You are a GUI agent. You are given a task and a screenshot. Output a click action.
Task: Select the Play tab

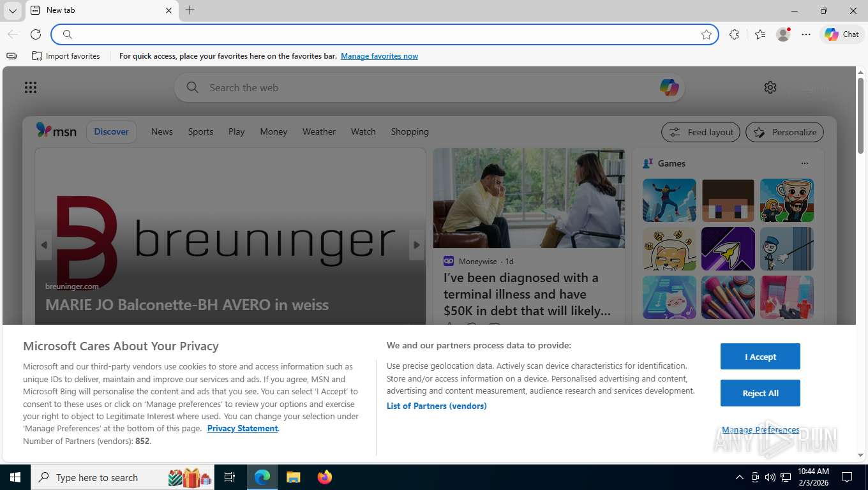pos(237,131)
